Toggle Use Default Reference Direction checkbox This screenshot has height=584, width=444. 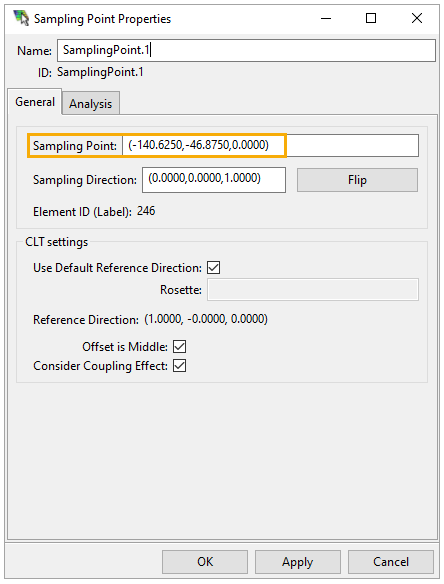pyautogui.click(x=213, y=267)
